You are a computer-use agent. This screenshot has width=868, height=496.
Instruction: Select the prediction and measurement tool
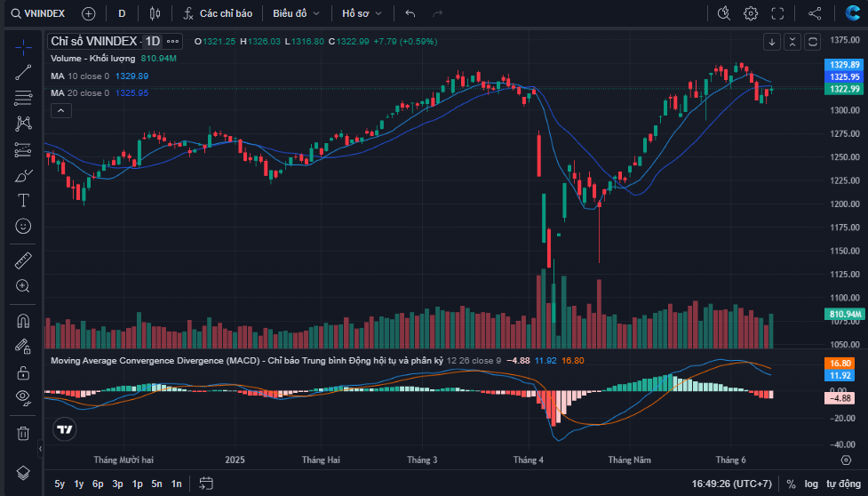tap(23, 149)
